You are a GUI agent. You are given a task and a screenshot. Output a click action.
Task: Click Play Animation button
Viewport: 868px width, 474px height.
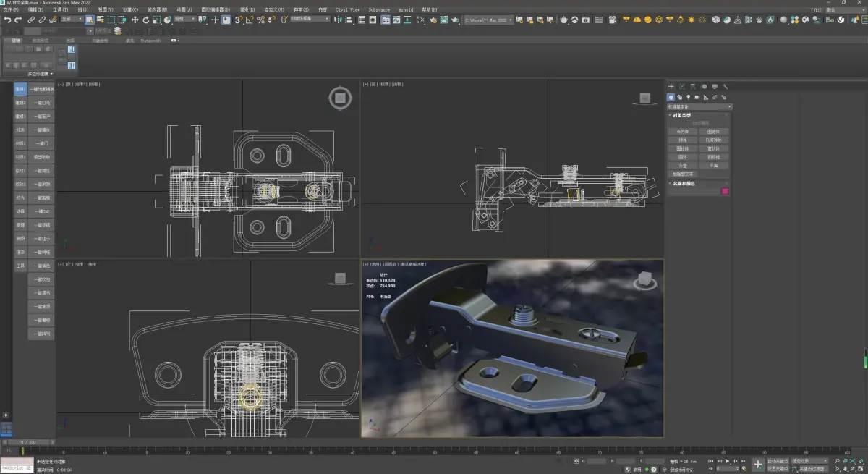point(727,460)
